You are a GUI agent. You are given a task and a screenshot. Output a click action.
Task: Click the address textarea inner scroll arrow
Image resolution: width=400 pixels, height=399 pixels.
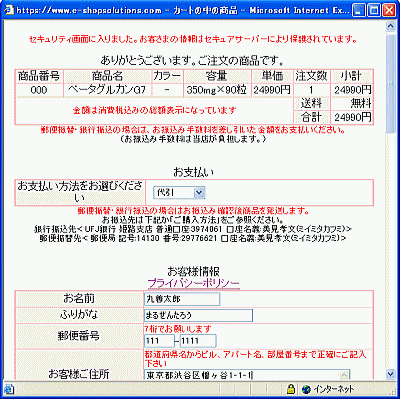tap(344, 375)
